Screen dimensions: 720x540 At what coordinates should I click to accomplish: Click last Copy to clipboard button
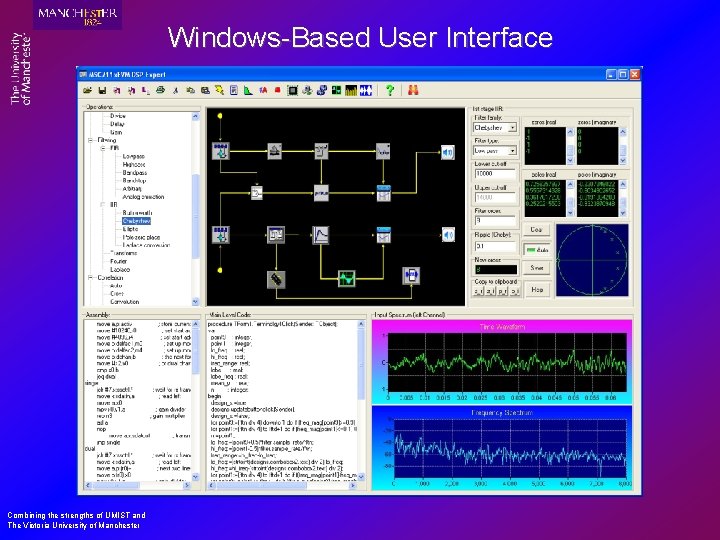click(x=515, y=291)
